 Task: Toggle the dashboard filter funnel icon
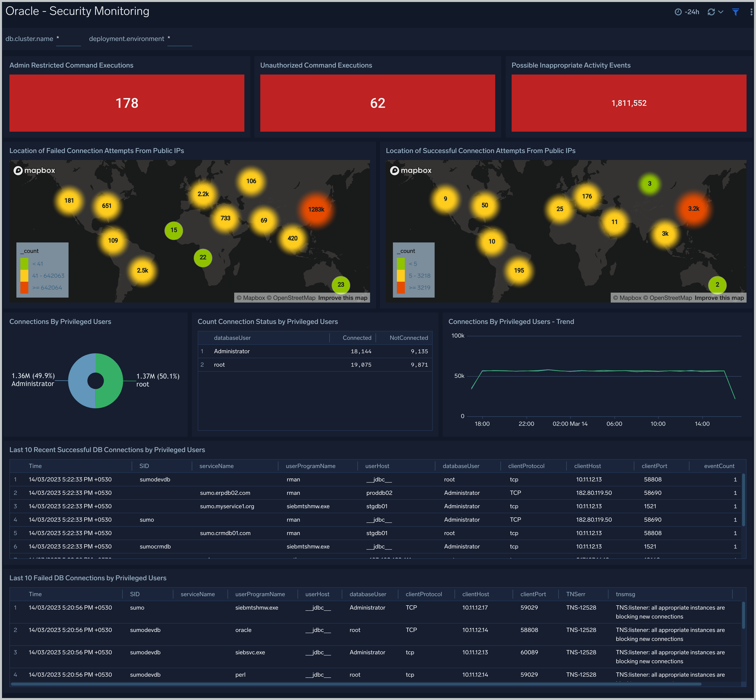[x=736, y=12]
